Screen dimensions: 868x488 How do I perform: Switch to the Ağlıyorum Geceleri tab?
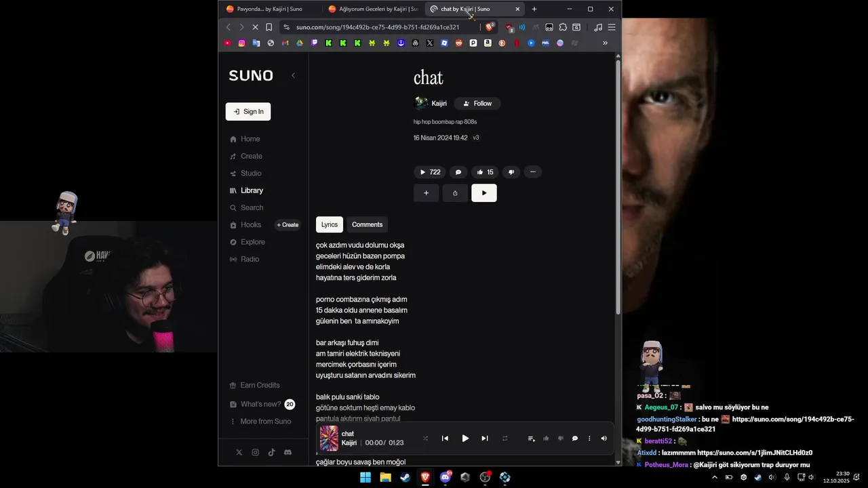373,9
